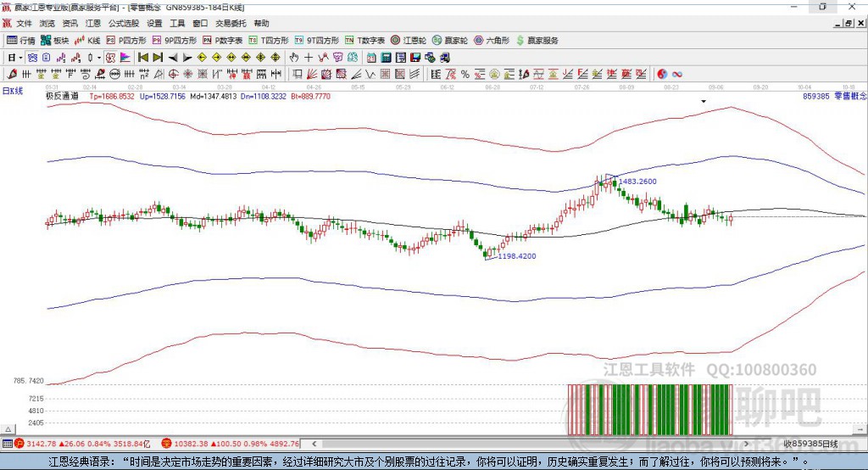868x470 pixels.
Task: Open the P四方形 square tool
Action: click(x=125, y=40)
